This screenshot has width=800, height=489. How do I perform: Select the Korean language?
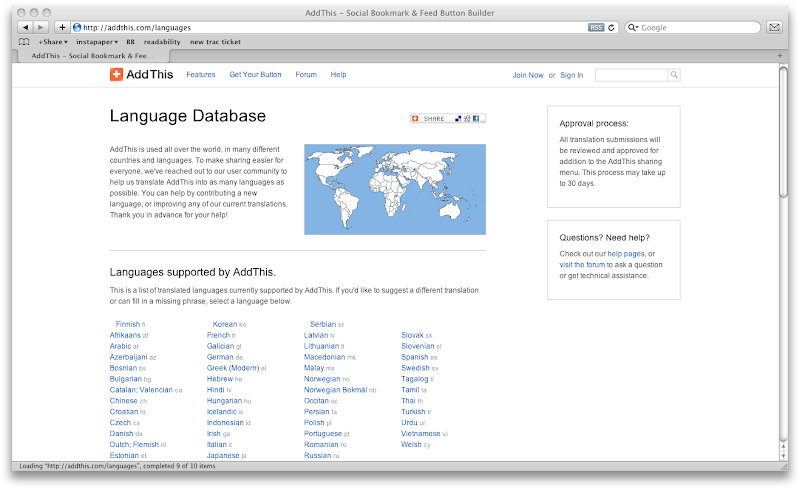point(225,324)
